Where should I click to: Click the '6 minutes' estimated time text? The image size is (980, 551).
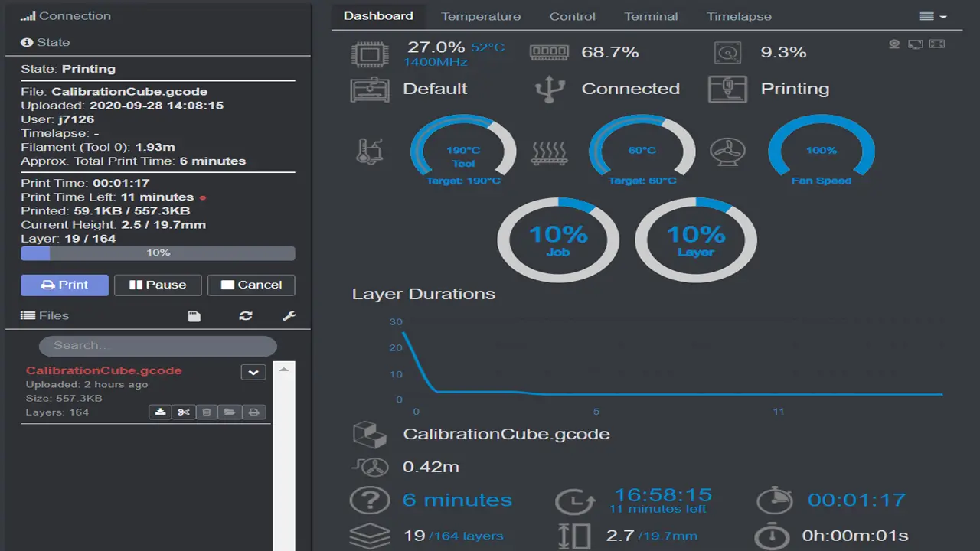[x=458, y=500]
